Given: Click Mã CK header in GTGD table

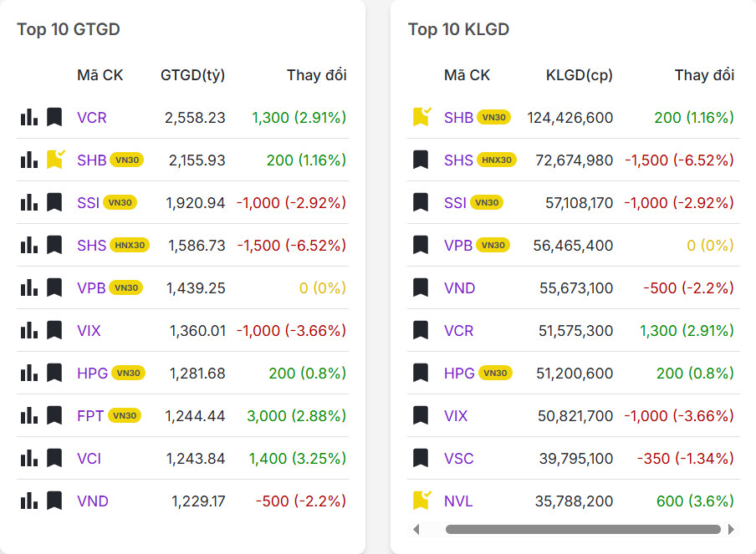Looking at the screenshot, I should 100,75.
